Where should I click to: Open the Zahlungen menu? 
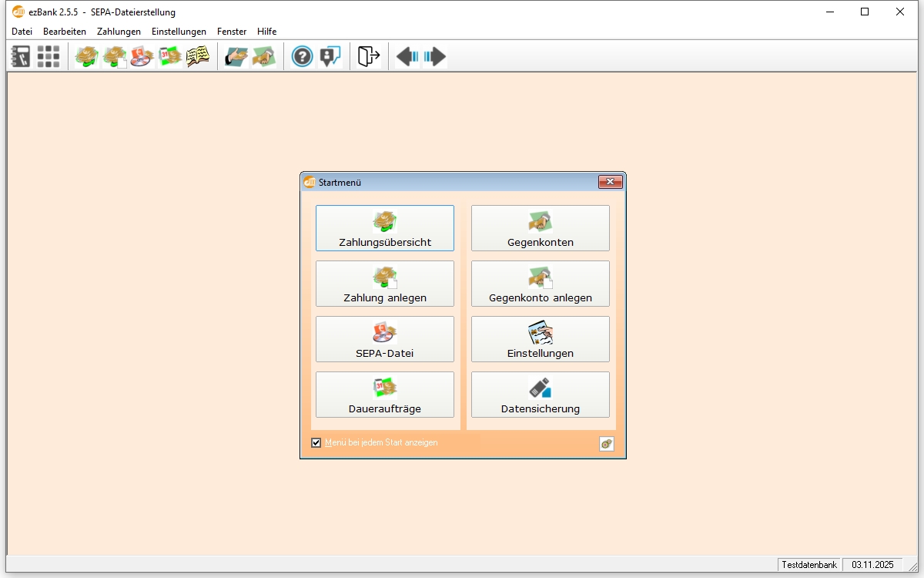point(119,32)
